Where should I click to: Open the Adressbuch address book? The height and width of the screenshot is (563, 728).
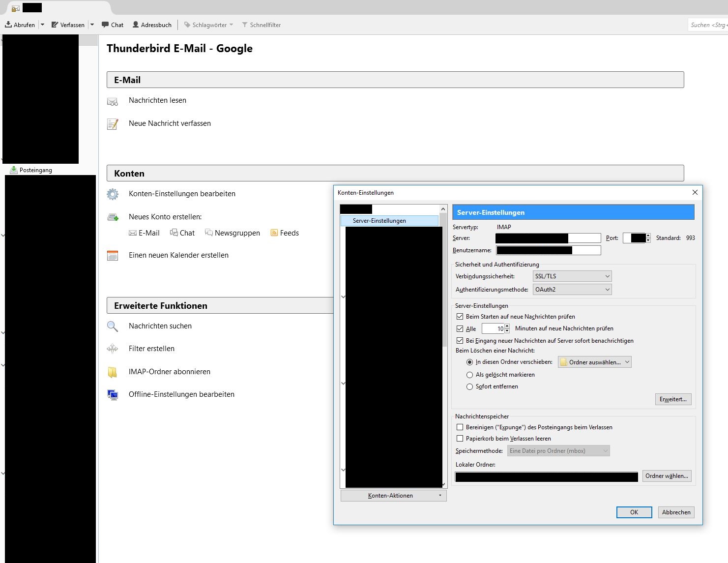[x=152, y=25]
